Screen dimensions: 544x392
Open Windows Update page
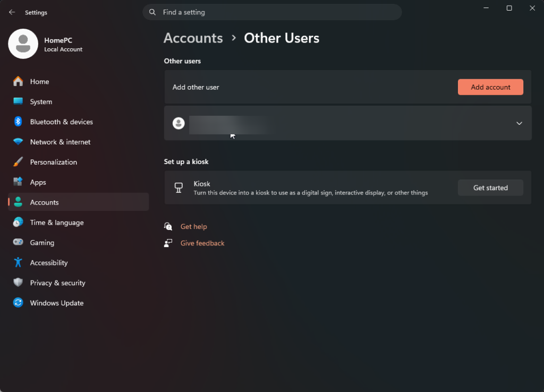pyautogui.click(x=79, y=303)
